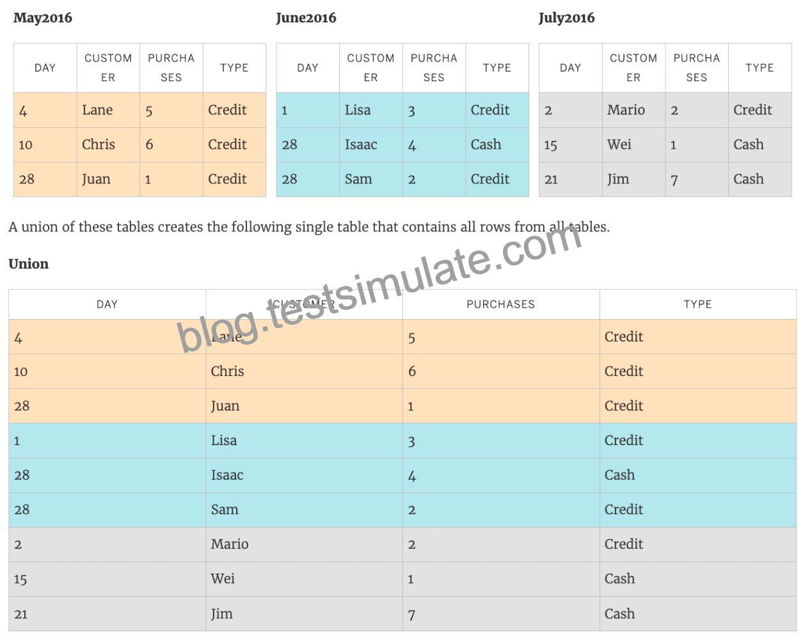This screenshot has height=644, width=812.
Task: Click Cash type in Union table's Isaac row
Action: click(x=698, y=475)
